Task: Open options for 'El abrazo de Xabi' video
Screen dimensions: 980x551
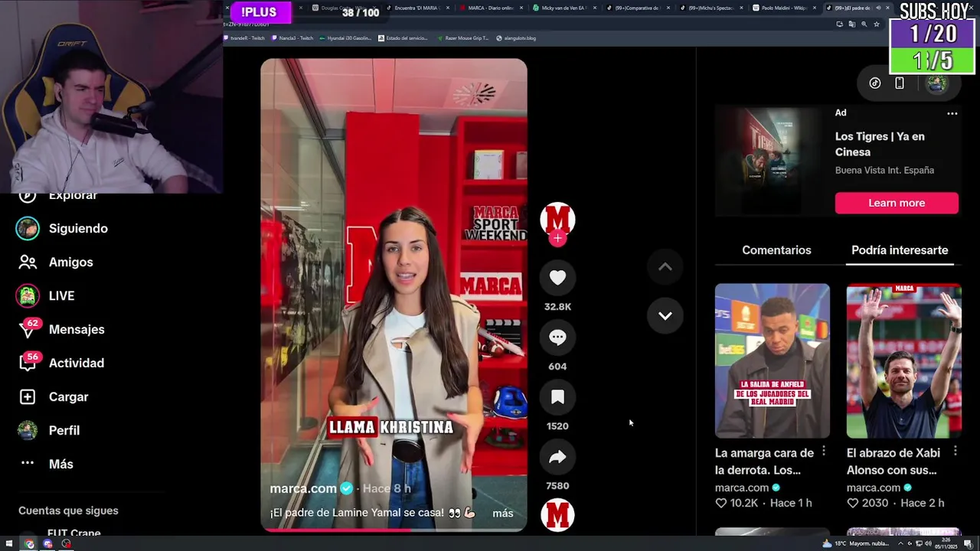Action: 955,452
